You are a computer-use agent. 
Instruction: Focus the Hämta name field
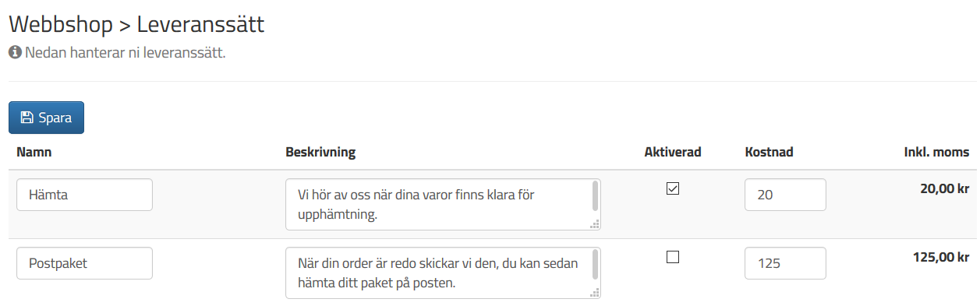click(84, 195)
